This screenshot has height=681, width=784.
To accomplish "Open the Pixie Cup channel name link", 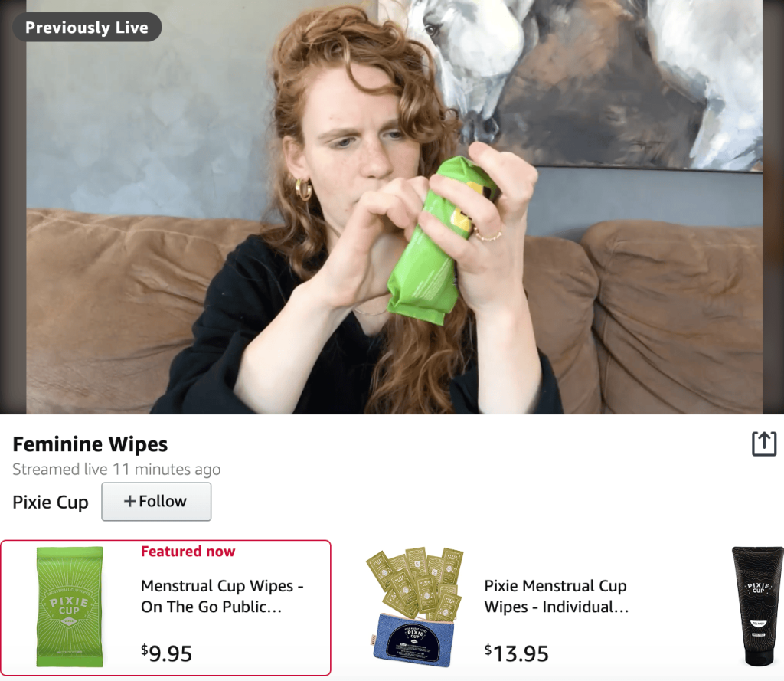I will coord(51,502).
